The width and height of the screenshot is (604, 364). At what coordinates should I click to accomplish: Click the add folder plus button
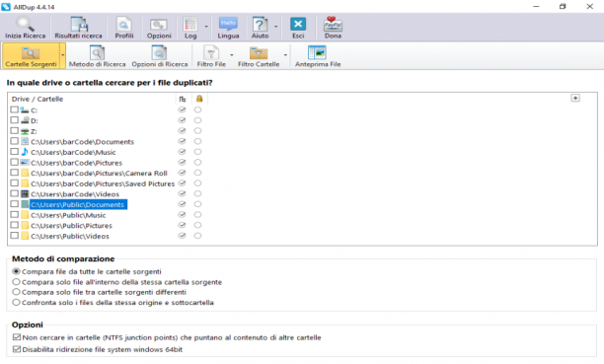tap(575, 99)
